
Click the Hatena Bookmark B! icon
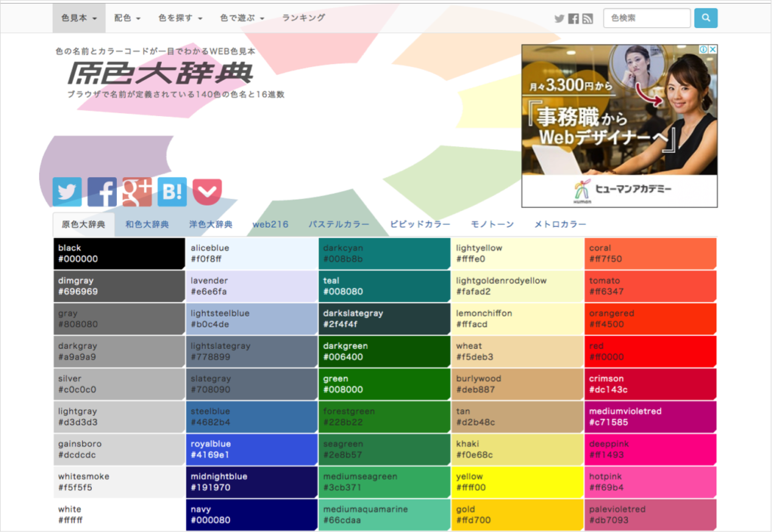click(x=171, y=191)
